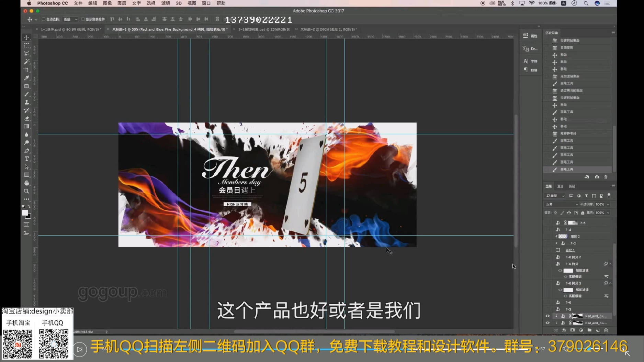Create a new layer group folder

click(x=589, y=330)
